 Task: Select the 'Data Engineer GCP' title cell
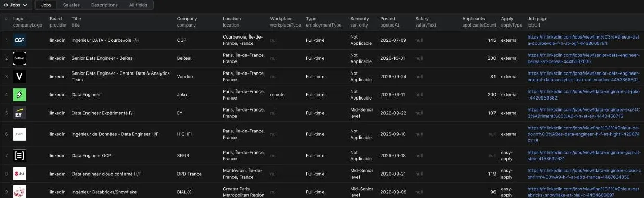click(x=91, y=155)
